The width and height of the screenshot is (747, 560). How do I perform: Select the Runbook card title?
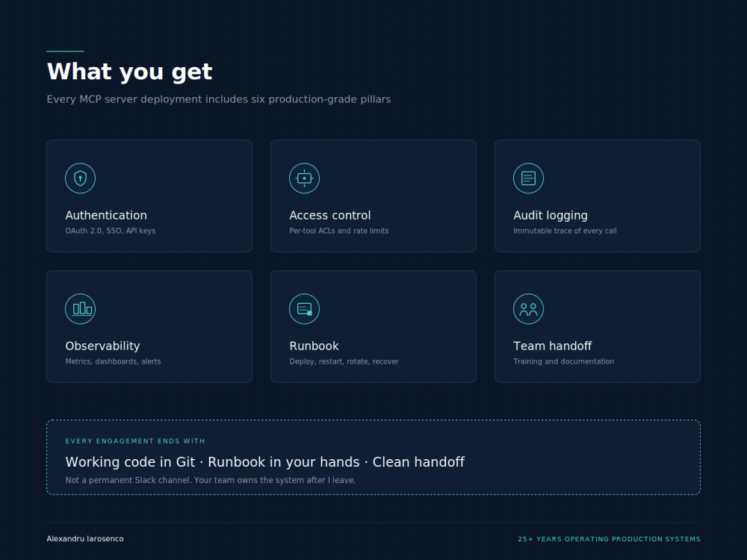click(314, 346)
